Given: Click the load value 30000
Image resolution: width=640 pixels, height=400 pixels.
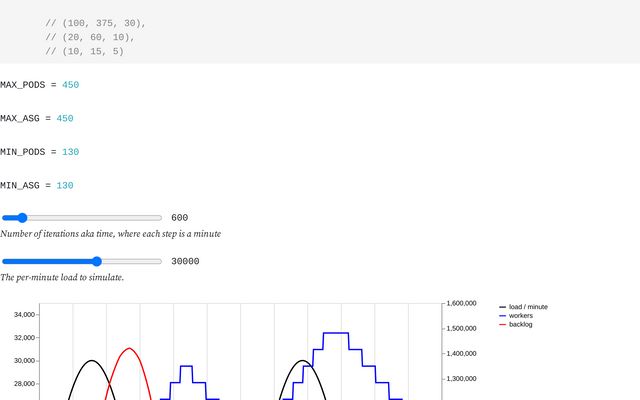Looking at the screenshot, I should click(x=185, y=262).
